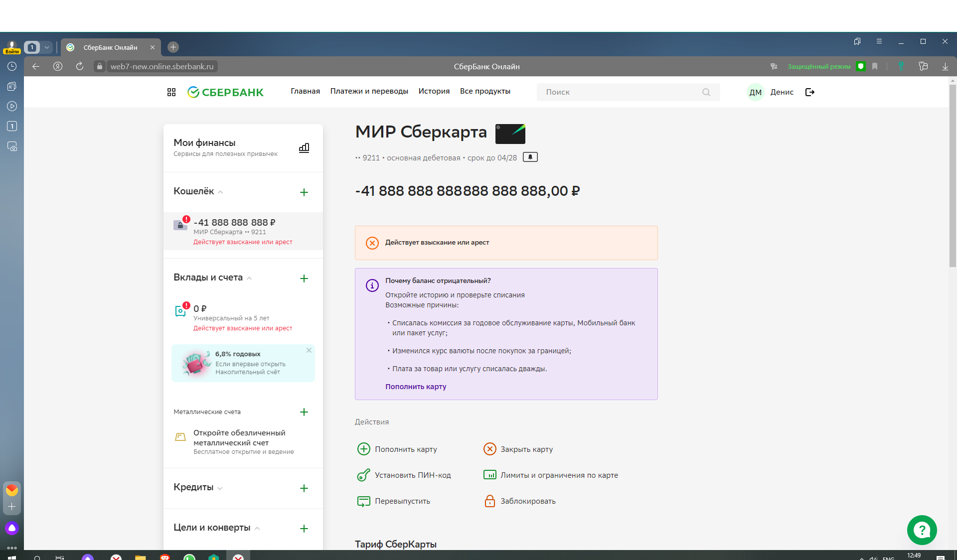Open the Мои финансы section title
The width and height of the screenshot is (957, 560).
click(204, 143)
